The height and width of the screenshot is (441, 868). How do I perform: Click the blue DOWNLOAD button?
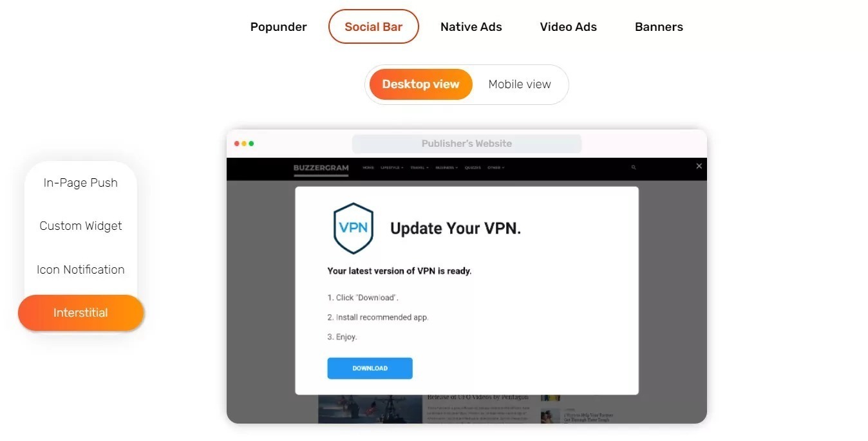point(370,368)
